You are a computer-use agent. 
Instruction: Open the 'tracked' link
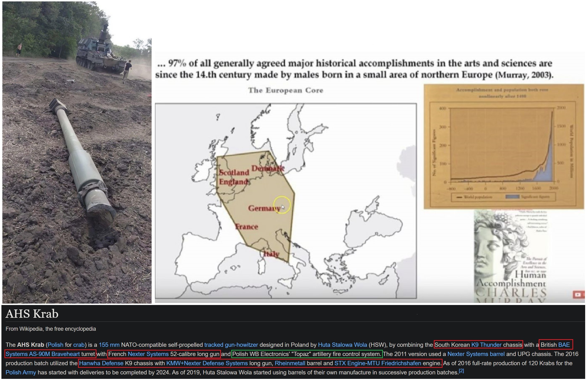(x=214, y=345)
